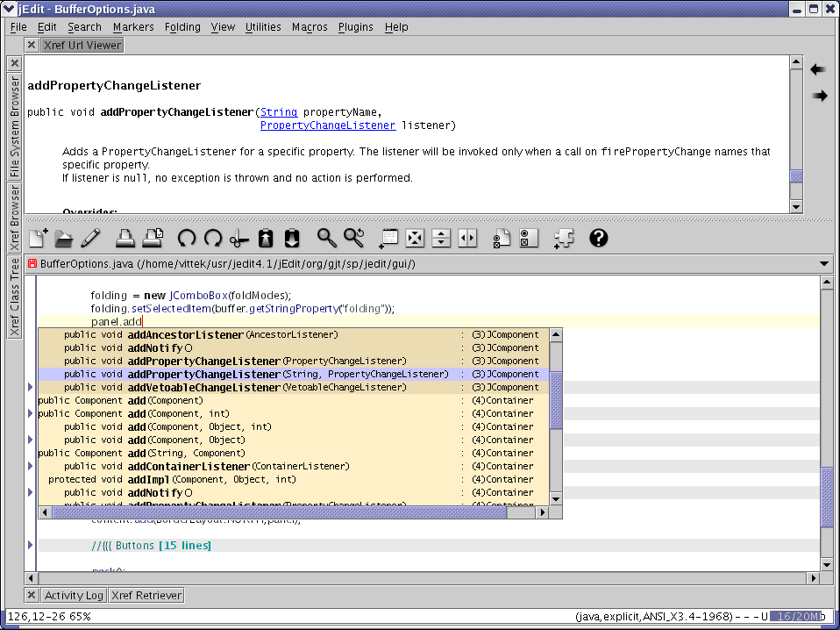Open the Folding menu
This screenshot has width=840, height=630.
(182, 27)
